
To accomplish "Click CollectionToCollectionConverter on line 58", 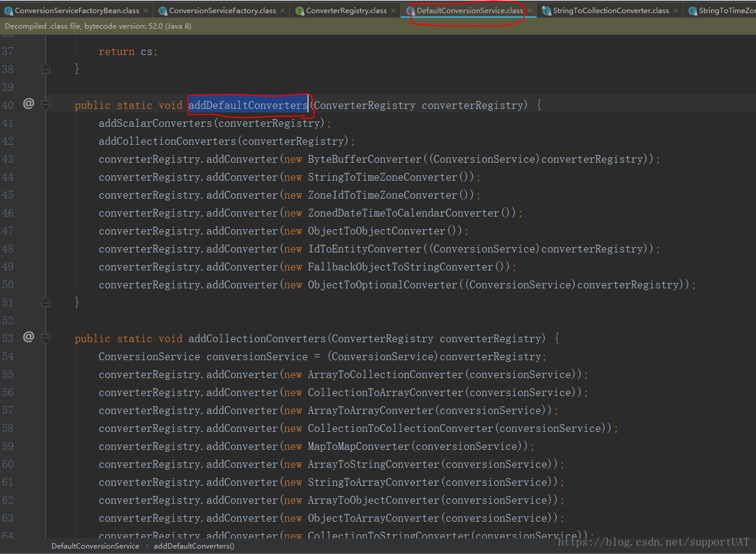I will 401,428.
